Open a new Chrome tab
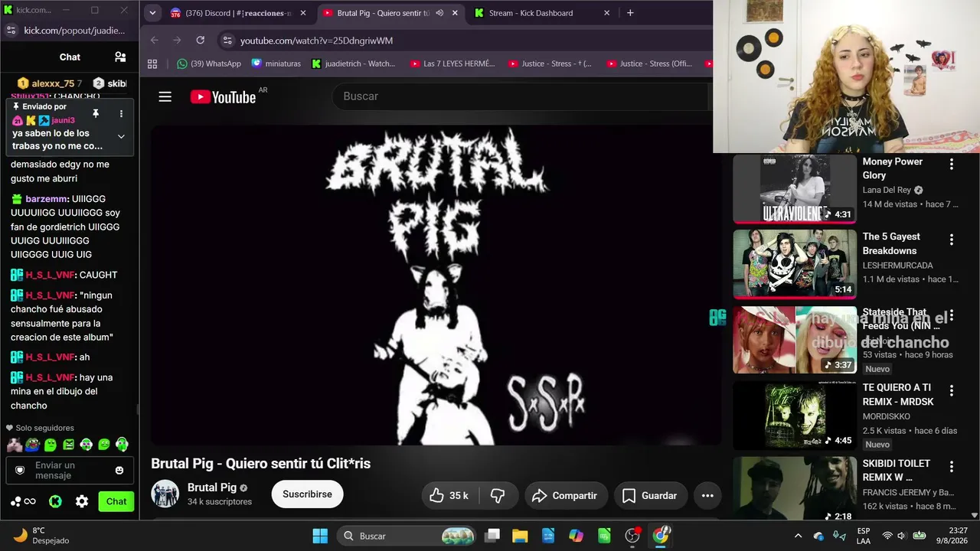 (630, 13)
